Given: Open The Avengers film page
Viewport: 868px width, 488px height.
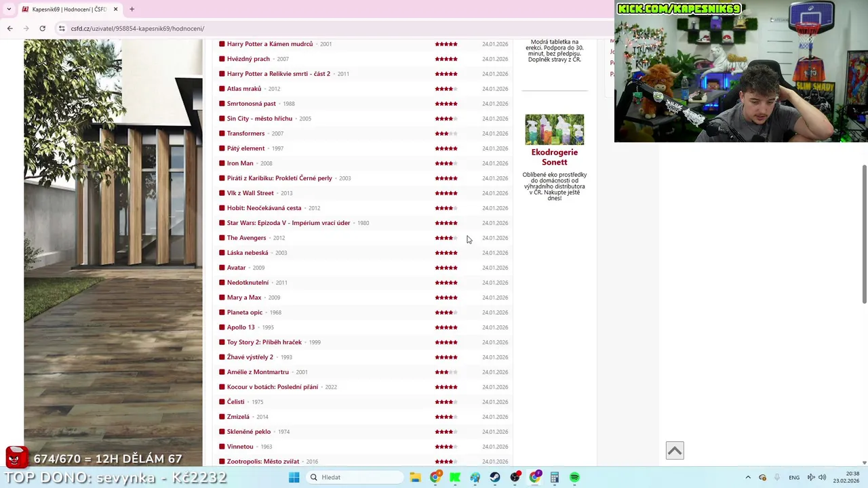Looking at the screenshot, I should point(246,238).
